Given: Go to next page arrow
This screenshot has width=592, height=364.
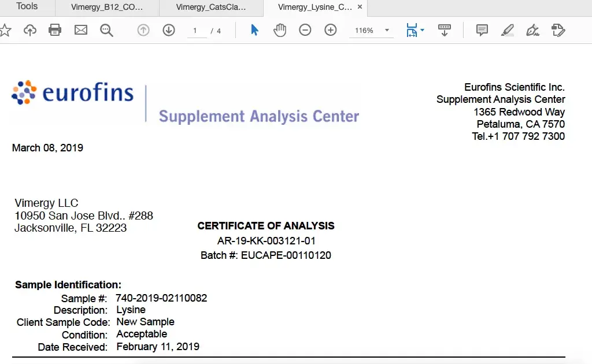Looking at the screenshot, I should pyautogui.click(x=169, y=30).
